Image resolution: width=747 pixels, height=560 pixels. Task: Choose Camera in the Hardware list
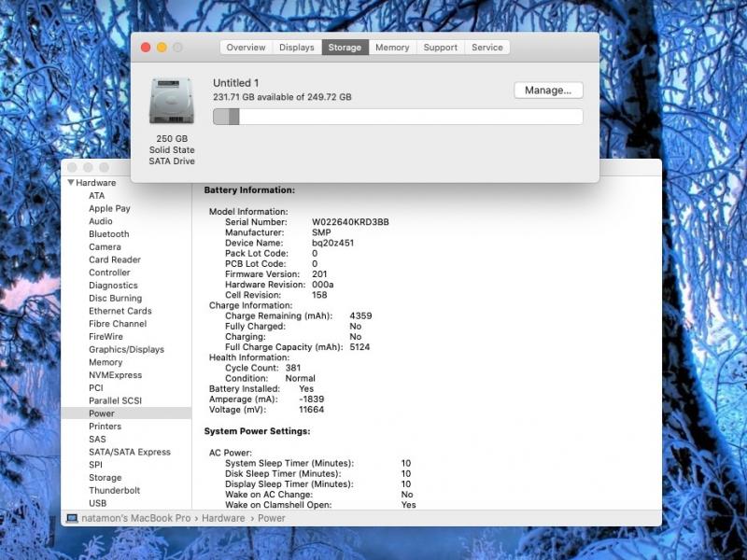pyautogui.click(x=105, y=246)
